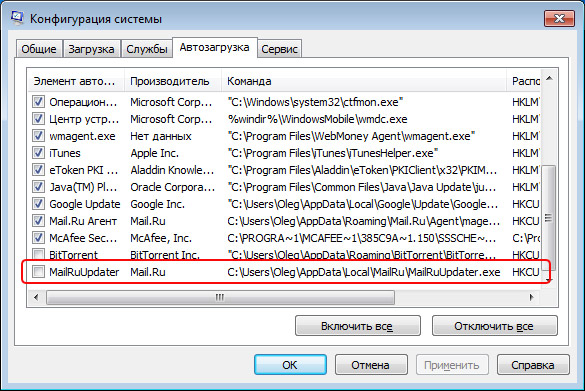
Task: Sort by Элемент авто... column header
Action: 76,81
